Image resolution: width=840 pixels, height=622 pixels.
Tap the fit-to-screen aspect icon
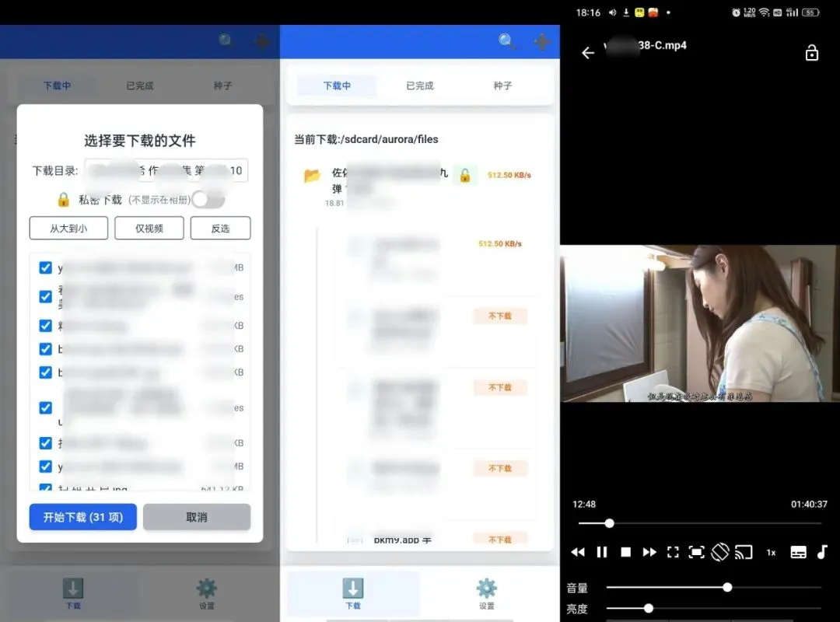click(x=696, y=552)
